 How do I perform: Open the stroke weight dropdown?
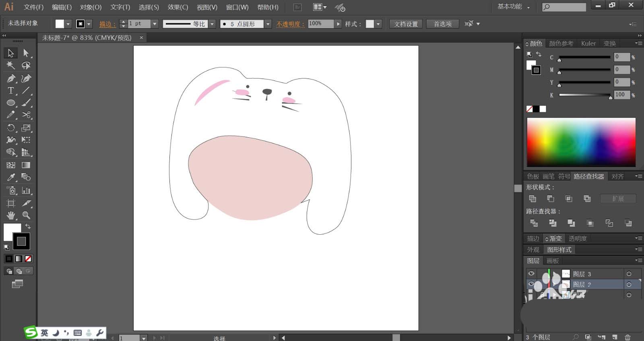point(154,24)
